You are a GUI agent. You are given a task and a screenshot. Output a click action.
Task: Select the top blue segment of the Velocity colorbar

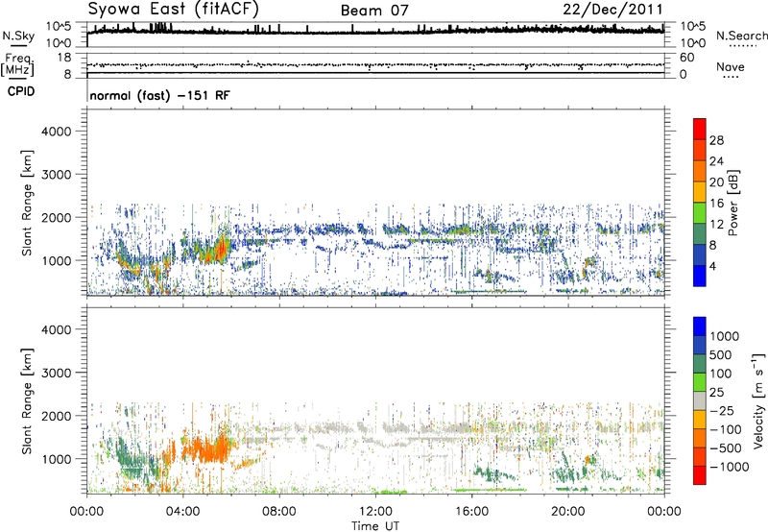[x=700, y=326]
